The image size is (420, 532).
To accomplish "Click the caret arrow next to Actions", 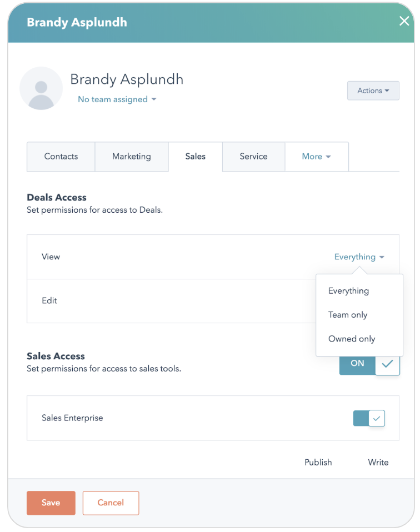I will point(387,91).
